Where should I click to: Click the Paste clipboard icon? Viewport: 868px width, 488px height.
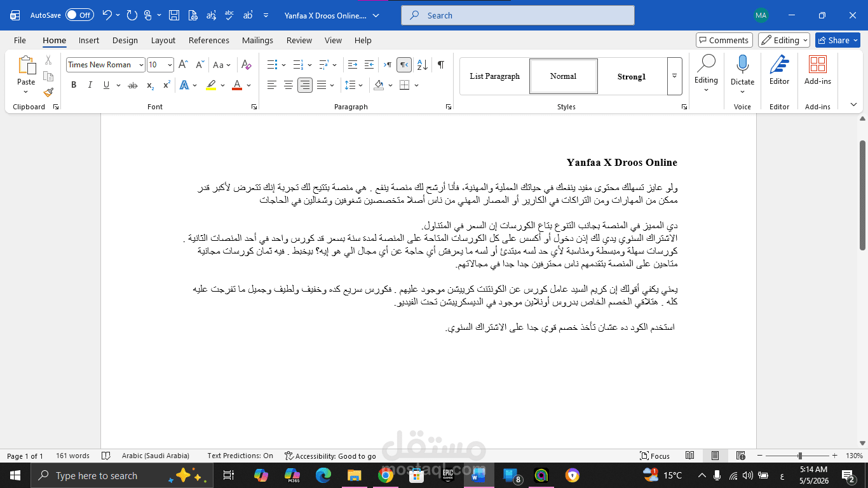26,65
